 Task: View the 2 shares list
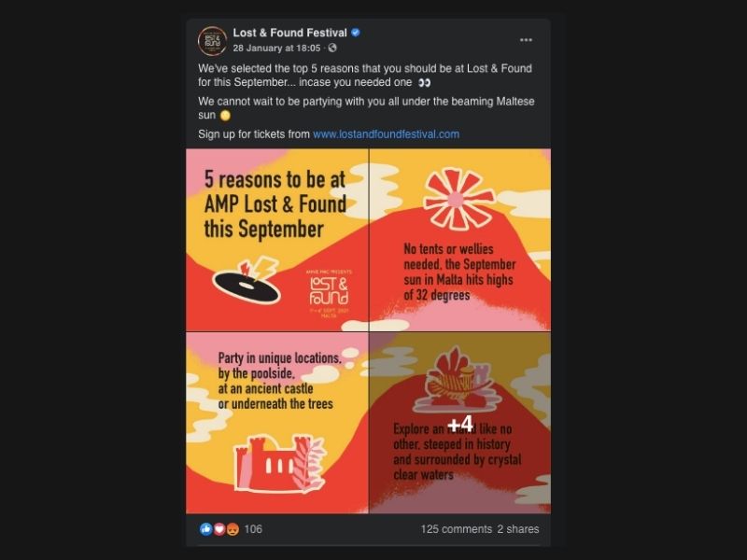tap(518, 529)
